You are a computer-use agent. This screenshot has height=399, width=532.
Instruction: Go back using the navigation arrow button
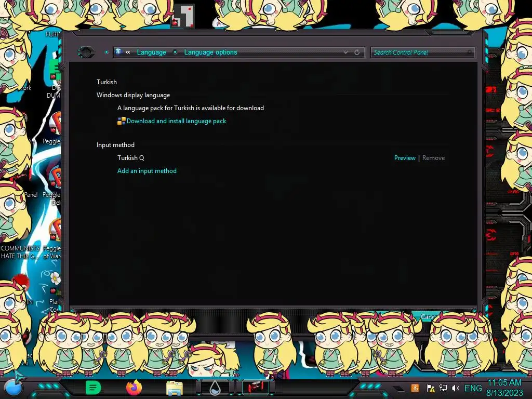pyautogui.click(x=86, y=52)
